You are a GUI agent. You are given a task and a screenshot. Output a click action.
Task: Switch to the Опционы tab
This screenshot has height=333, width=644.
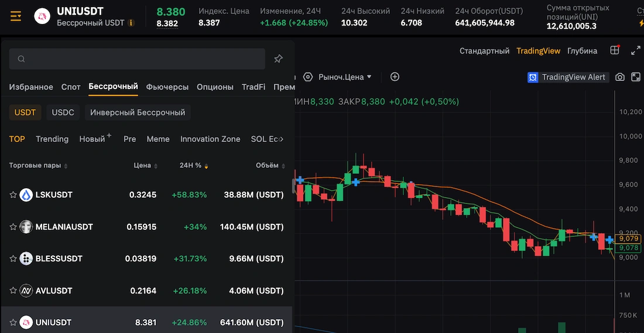215,87
